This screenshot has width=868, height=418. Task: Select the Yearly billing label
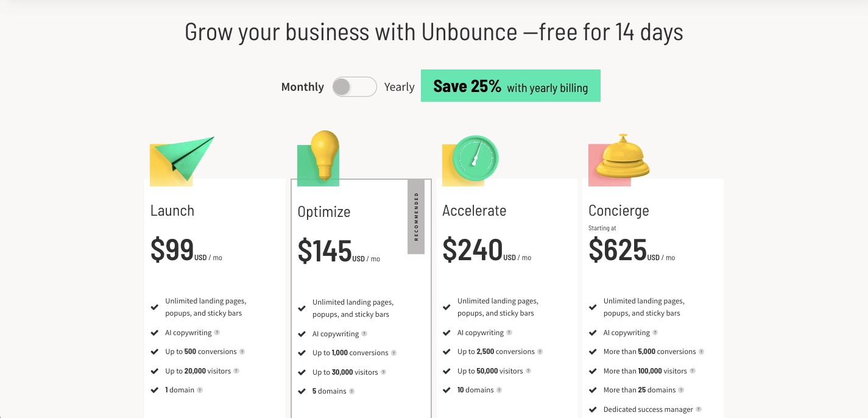coord(399,87)
